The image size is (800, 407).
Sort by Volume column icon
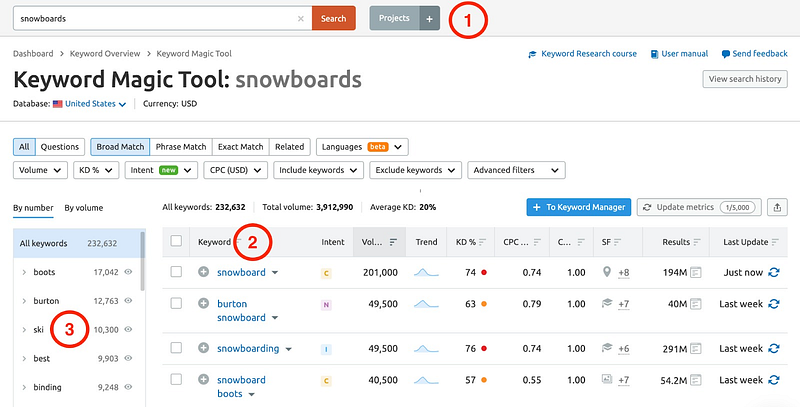pyautogui.click(x=393, y=242)
